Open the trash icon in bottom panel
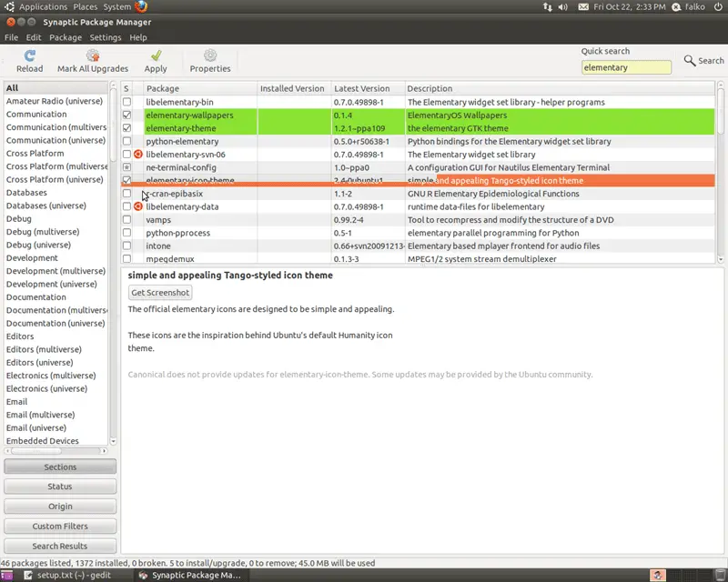The width and height of the screenshot is (728, 582). click(721, 576)
